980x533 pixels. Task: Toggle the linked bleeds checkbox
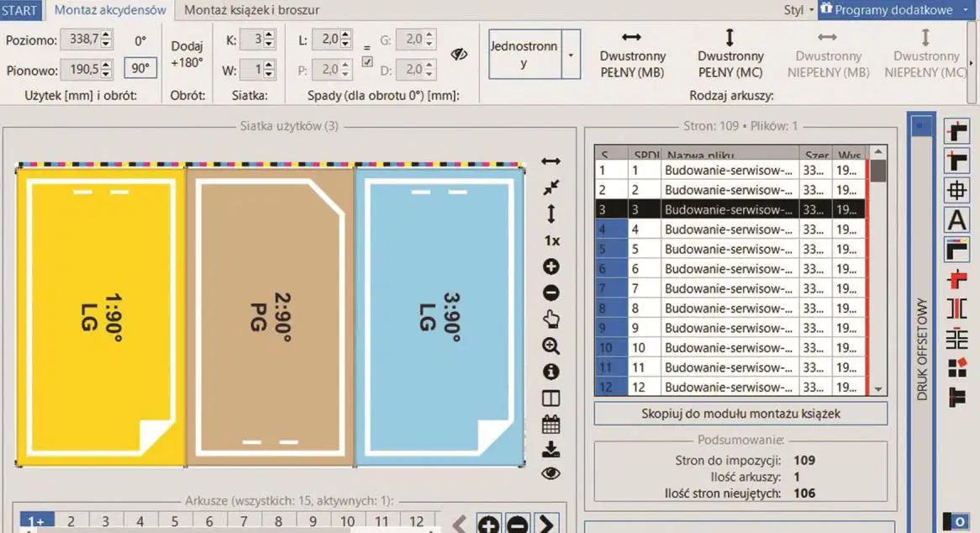click(367, 61)
